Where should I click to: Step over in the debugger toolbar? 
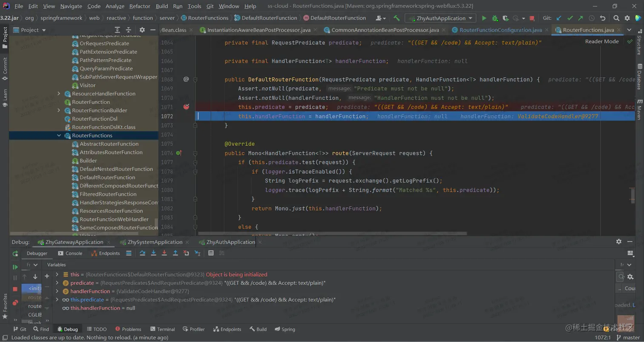[143, 253]
